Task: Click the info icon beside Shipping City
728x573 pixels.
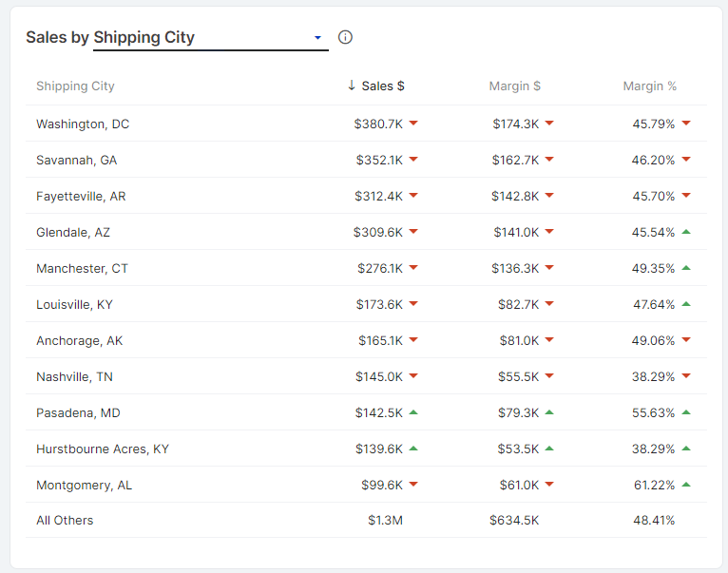Action: [345, 37]
